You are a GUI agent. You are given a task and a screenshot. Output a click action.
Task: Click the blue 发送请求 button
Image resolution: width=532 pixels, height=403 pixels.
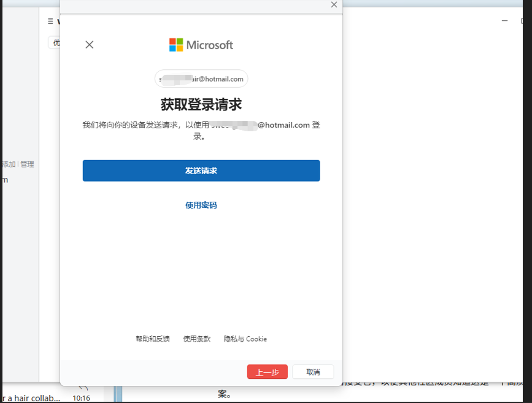[201, 171]
